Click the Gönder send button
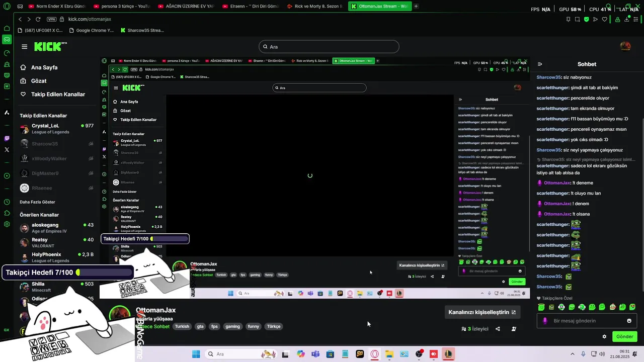 [625, 336]
